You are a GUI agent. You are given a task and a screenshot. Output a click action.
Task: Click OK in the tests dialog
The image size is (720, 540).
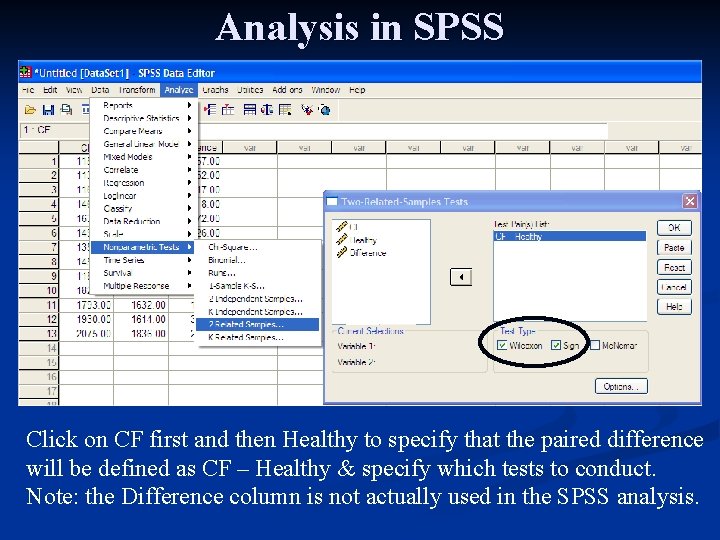click(x=674, y=227)
